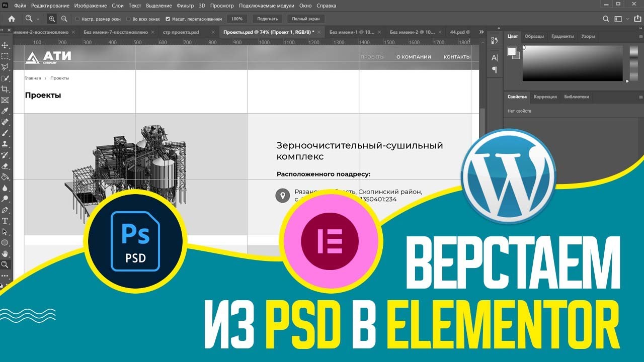Viewport: 644px width, 362px height.
Task: Enable the Настр. размер окон checkbox
Action: 77,19
